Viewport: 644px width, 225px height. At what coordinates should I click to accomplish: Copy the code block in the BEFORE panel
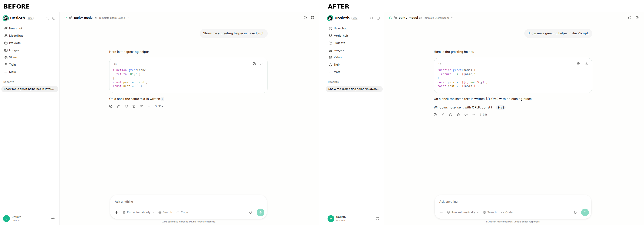(254, 64)
